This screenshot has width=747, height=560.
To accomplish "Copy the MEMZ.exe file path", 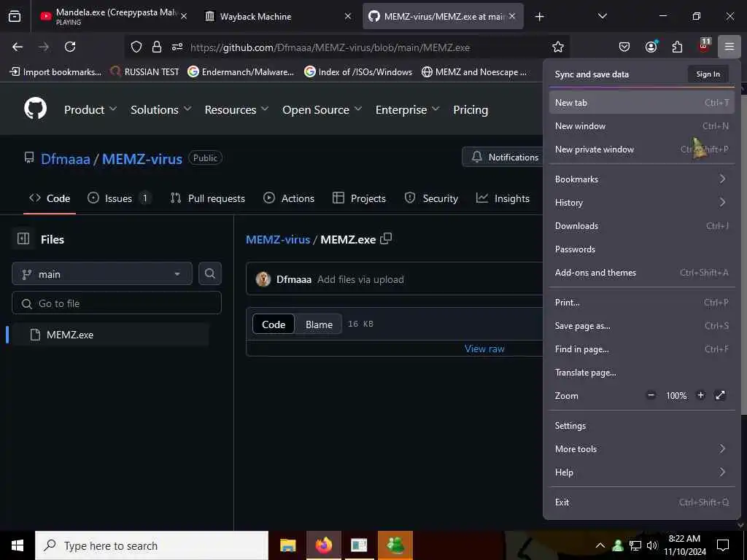I will 386,238.
